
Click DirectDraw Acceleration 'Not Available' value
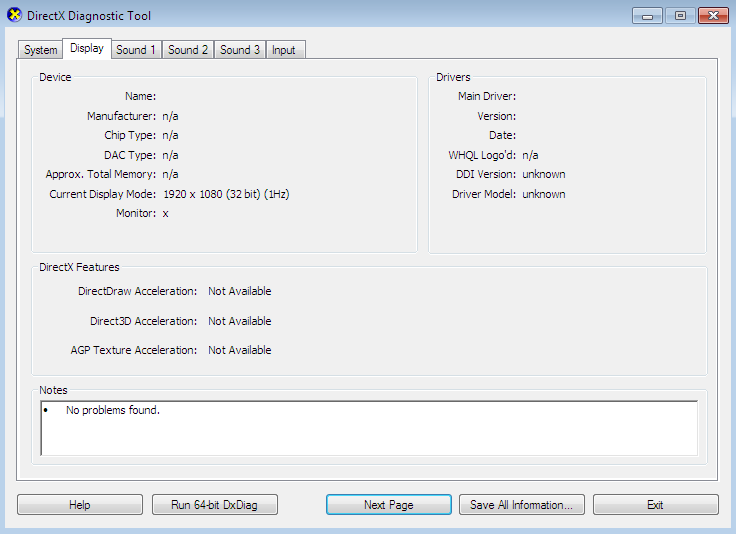(240, 291)
